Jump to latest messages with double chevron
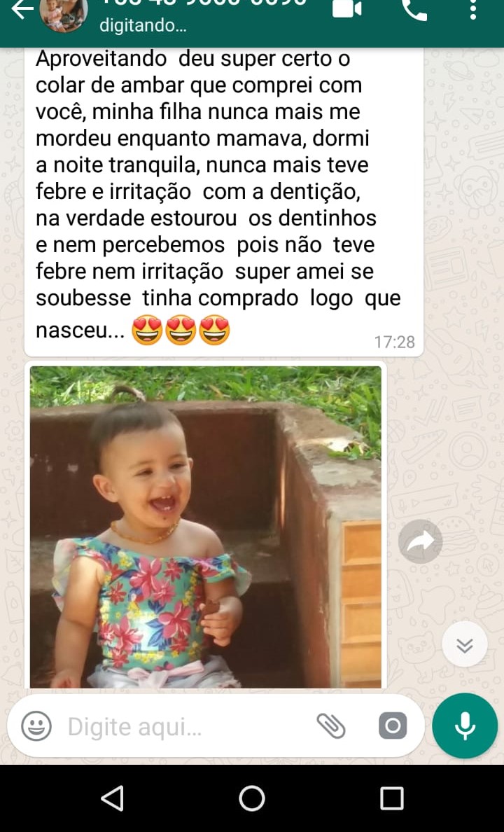This screenshot has height=832, width=504. tap(464, 644)
